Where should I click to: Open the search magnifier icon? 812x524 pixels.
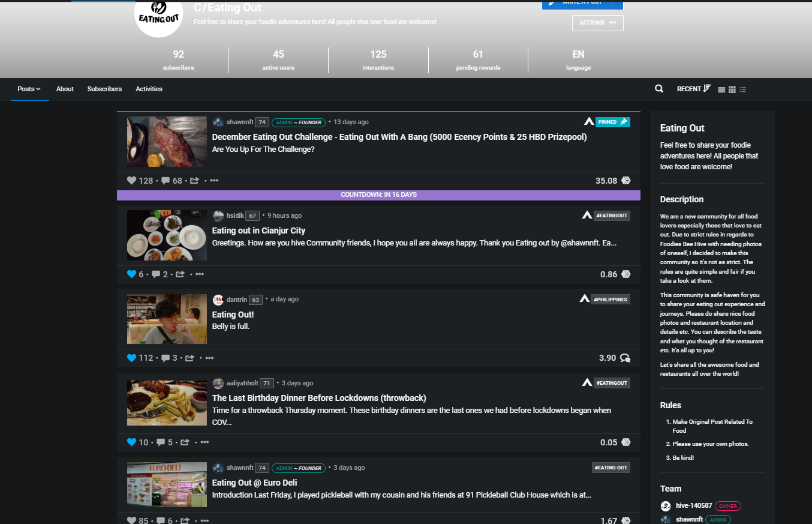(x=659, y=89)
